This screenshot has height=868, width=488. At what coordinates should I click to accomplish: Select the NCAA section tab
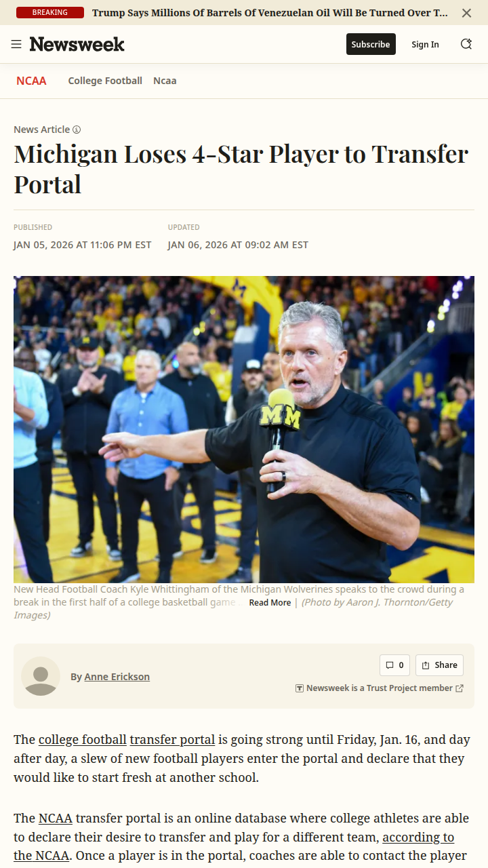[31, 81]
